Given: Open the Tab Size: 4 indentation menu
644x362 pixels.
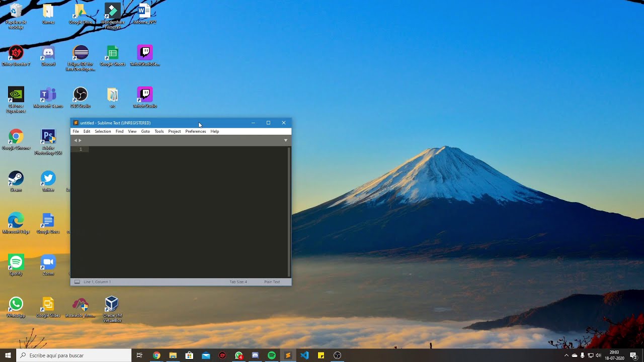Looking at the screenshot, I should 238,282.
